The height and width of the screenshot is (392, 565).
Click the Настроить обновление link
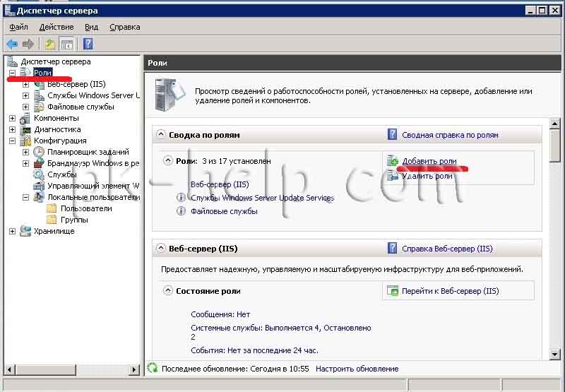[x=357, y=369]
